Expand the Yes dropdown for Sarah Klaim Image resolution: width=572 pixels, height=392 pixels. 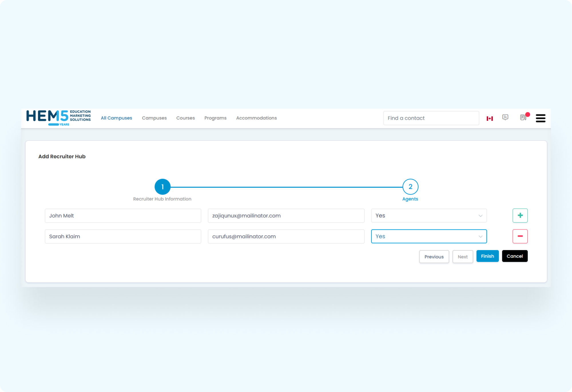[429, 236]
